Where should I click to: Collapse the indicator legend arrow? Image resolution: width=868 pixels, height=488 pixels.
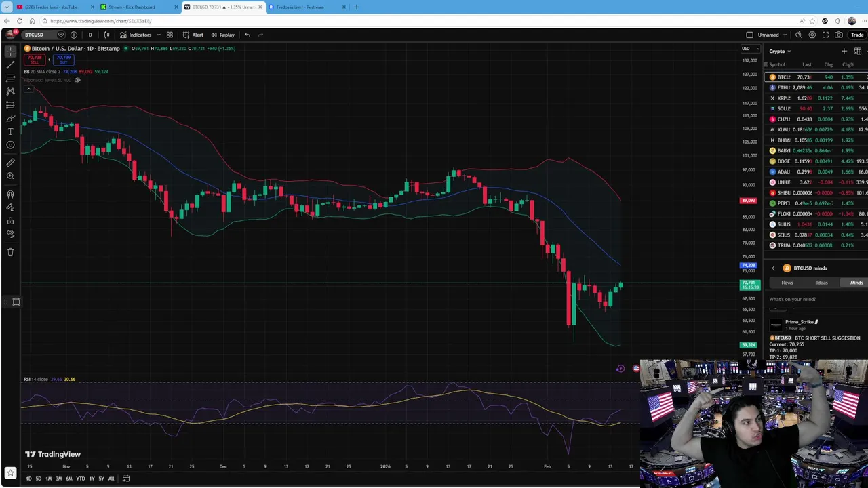click(x=28, y=89)
